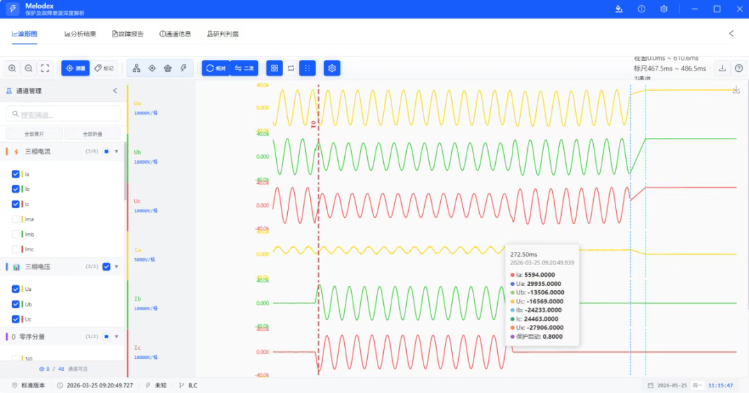Collapse the 通道管理 channel panel

(115, 91)
